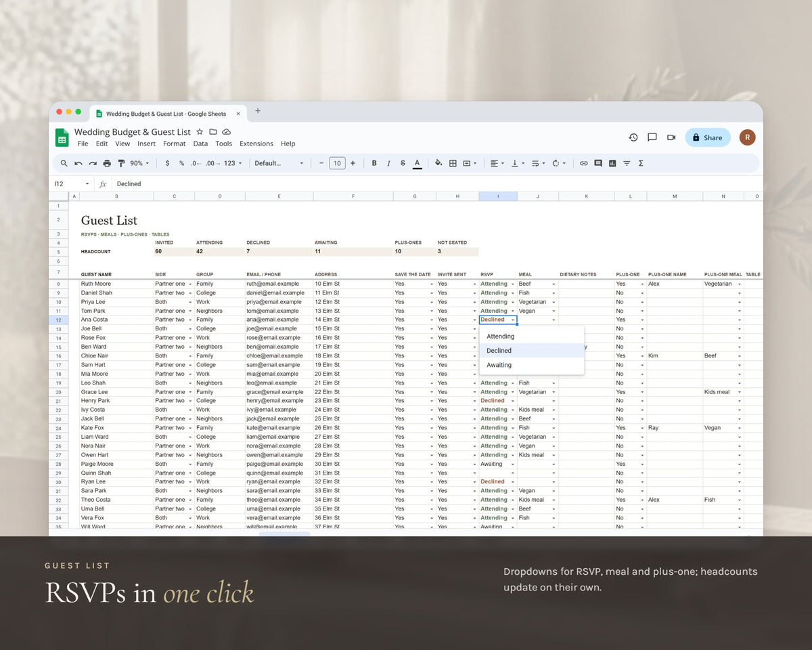Insert a link
812x650 pixels.
pyautogui.click(x=584, y=163)
